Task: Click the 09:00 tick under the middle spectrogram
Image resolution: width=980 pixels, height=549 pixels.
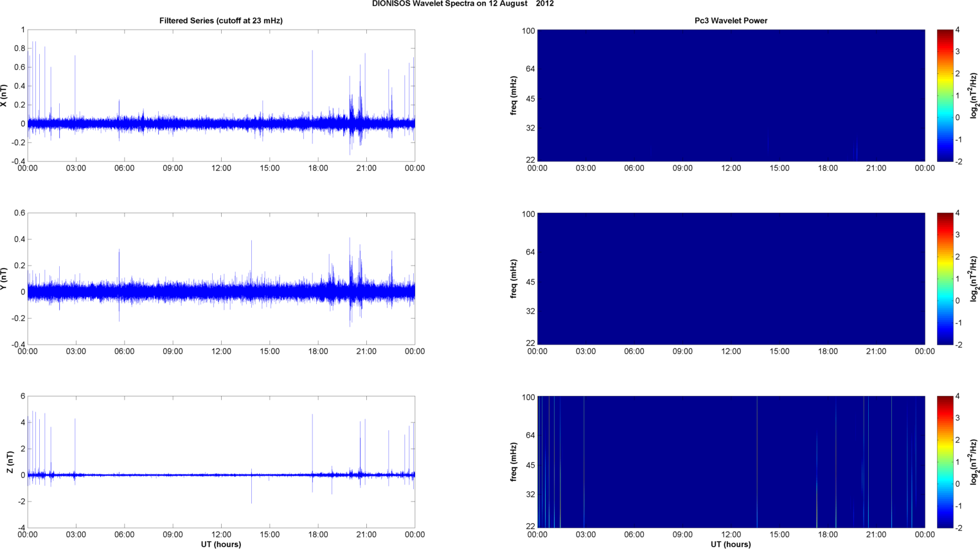Action: click(x=682, y=352)
